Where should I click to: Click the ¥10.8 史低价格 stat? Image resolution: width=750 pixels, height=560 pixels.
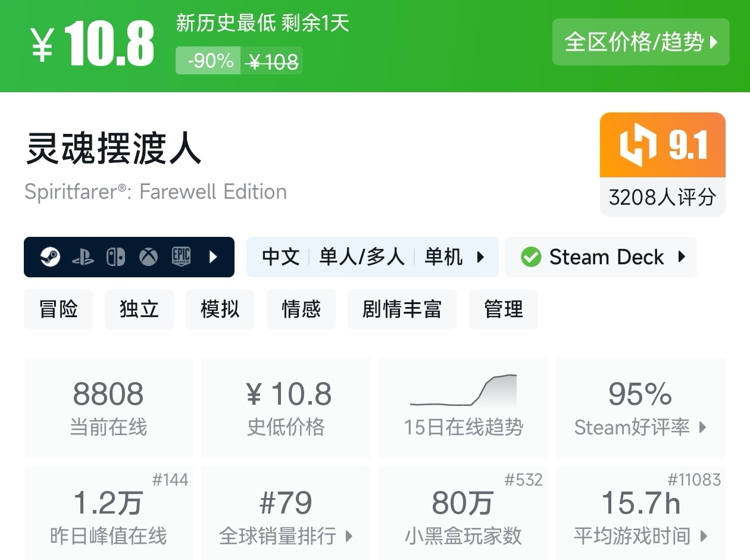point(286,408)
